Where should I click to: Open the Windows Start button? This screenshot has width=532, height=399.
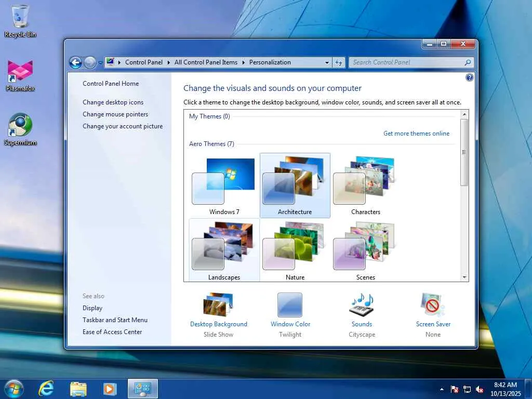[14, 389]
